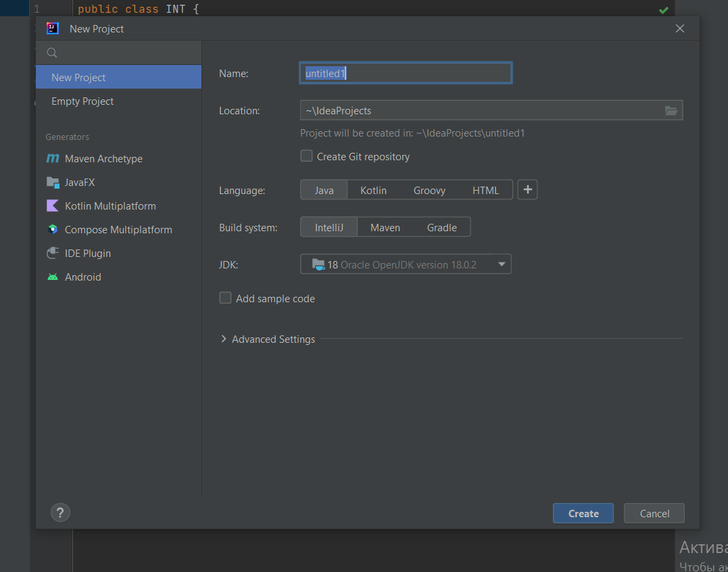Choose HTML as the language

[x=485, y=190]
